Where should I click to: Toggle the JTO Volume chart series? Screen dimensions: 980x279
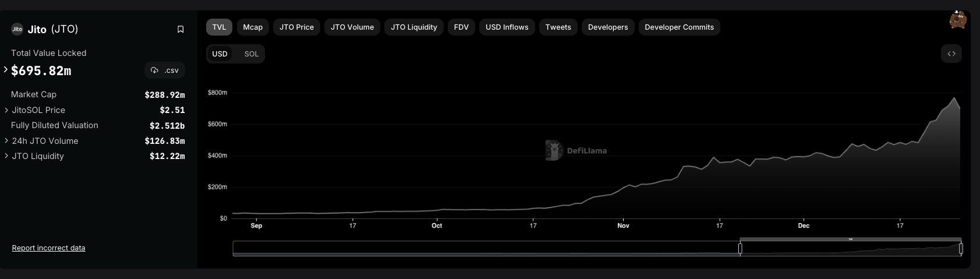[x=352, y=27]
